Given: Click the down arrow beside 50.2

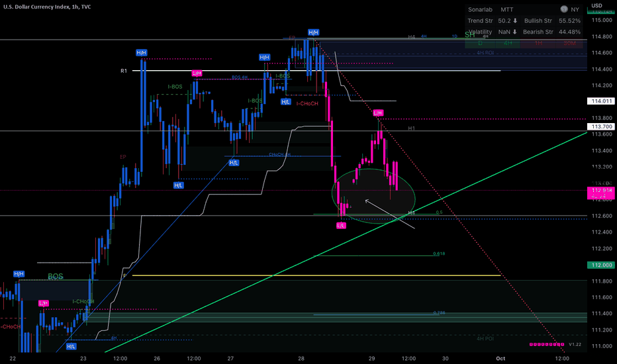Looking at the screenshot, I should [515, 21].
